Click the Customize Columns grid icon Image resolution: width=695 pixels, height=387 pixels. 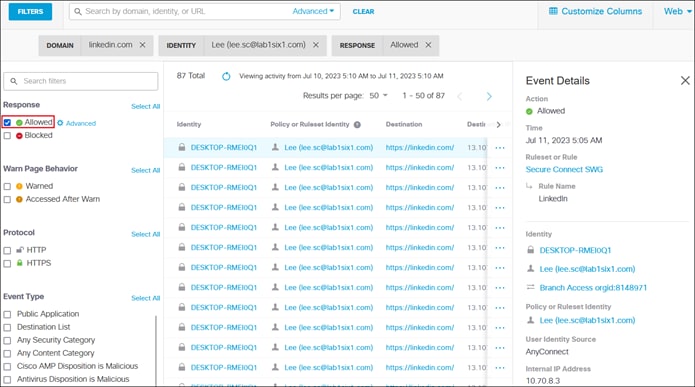(553, 11)
